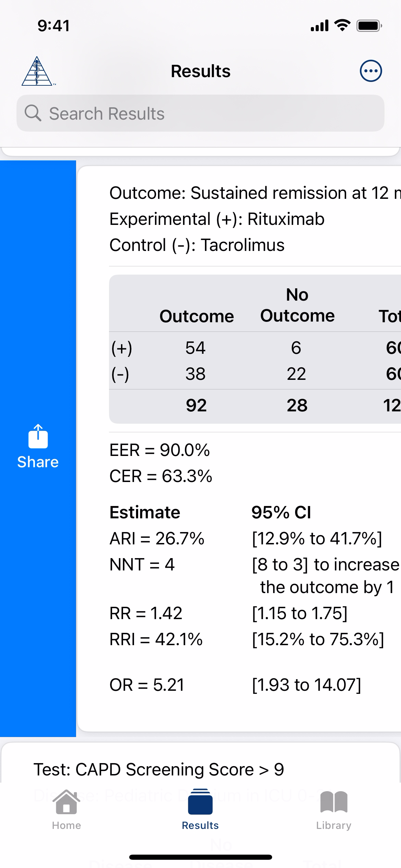The image size is (401, 868).
Task: Tap the Results stack icon
Action: (x=200, y=802)
